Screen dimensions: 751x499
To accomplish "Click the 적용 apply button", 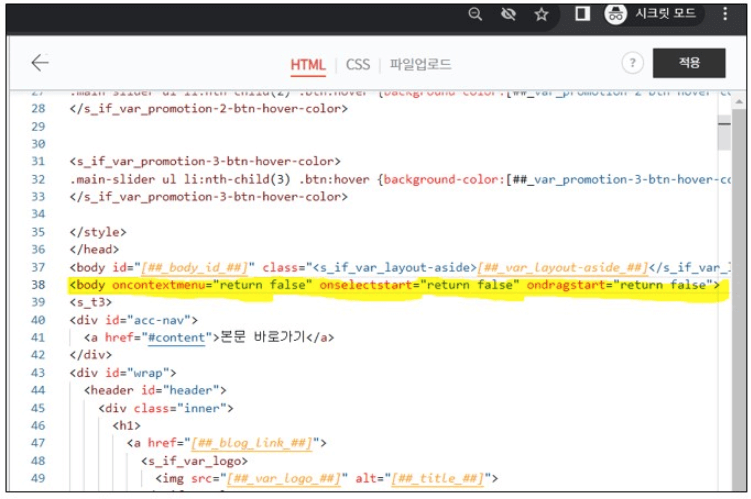I will pyautogui.click(x=689, y=63).
